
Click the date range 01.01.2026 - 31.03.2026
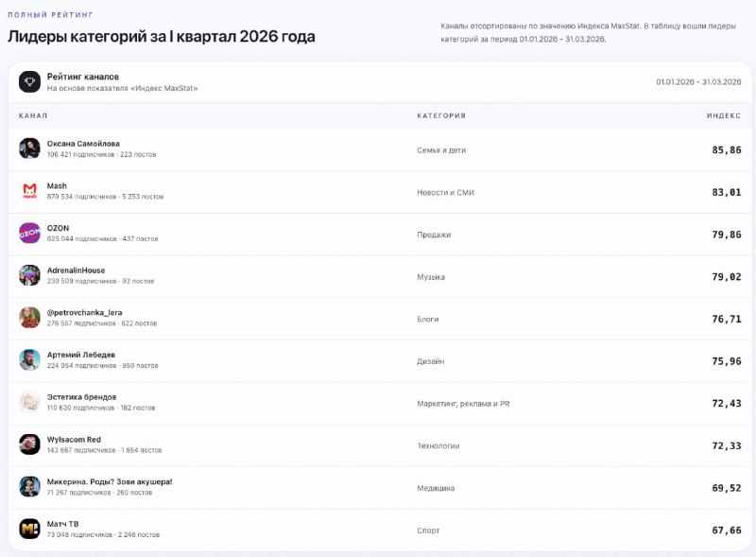[x=698, y=82]
